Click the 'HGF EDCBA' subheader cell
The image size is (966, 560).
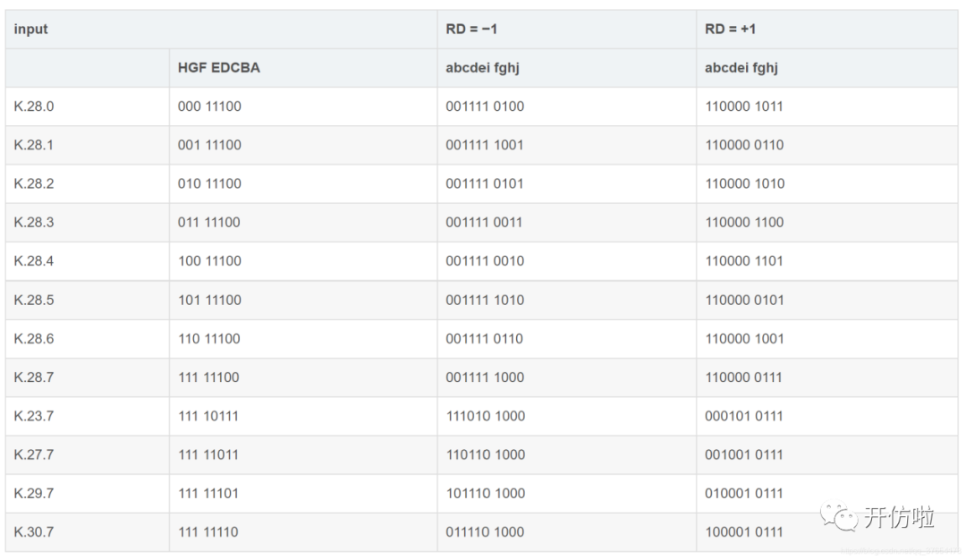[218, 68]
